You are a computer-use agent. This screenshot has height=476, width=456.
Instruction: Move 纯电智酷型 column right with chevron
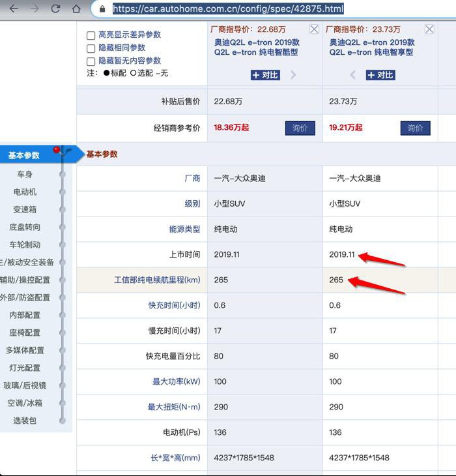(x=293, y=75)
